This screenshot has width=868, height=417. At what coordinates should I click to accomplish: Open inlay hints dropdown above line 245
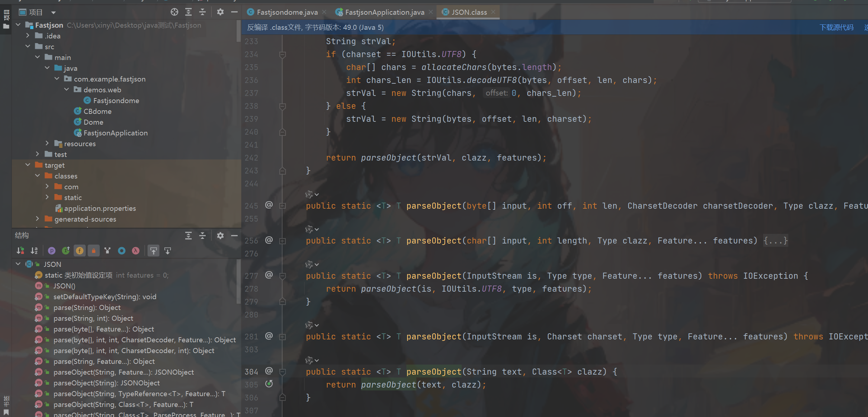point(312,194)
